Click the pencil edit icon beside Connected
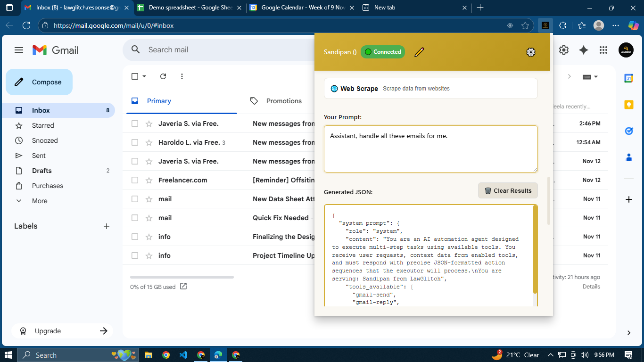The width and height of the screenshot is (644, 362). (419, 52)
